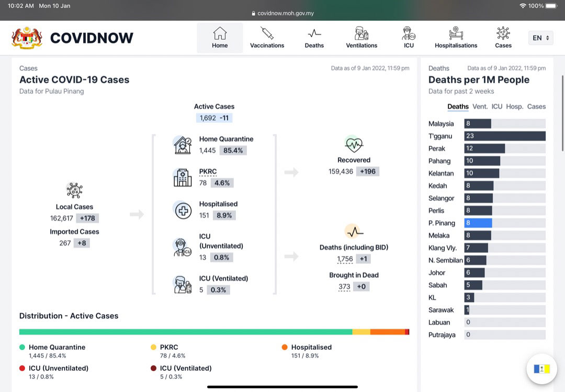The height and width of the screenshot is (392, 565).
Task: Click the Active Cases 1,692 -11 value
Action: [x=214, y=118]
